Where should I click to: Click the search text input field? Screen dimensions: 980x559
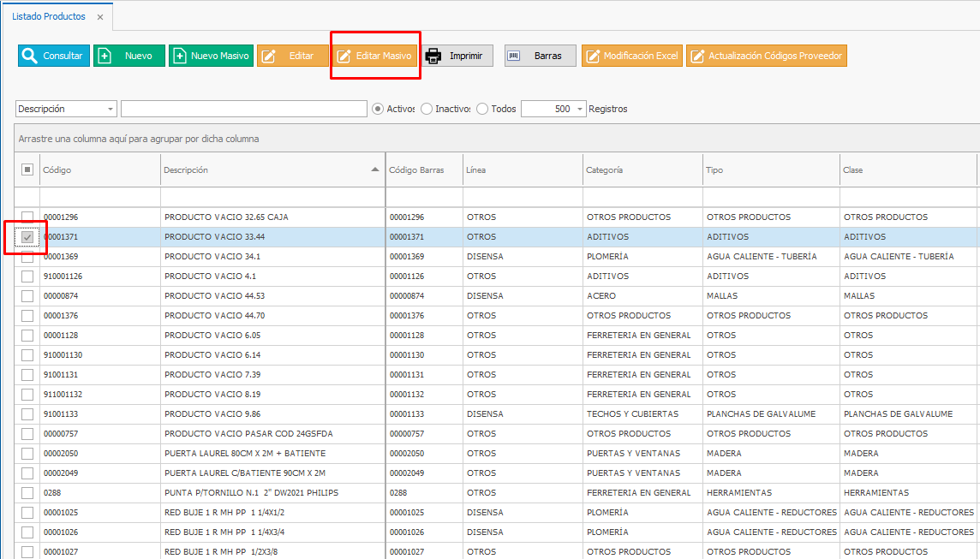(x=244, y=110)
